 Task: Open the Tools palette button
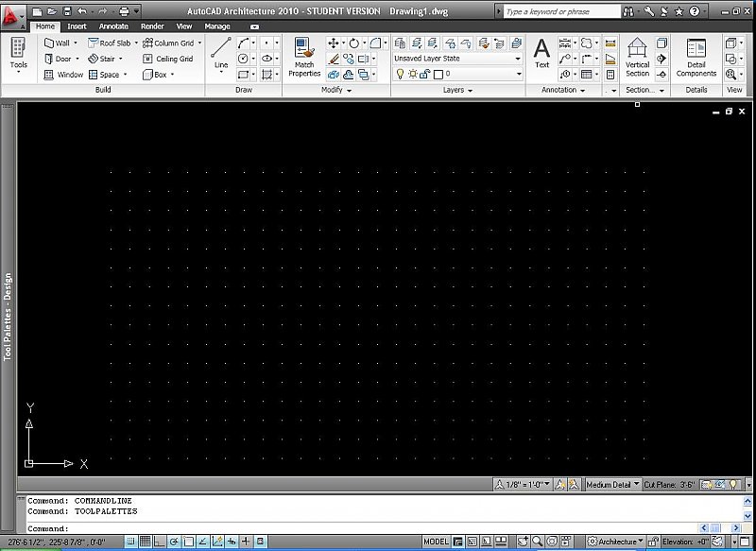click(x=18, y=55)
